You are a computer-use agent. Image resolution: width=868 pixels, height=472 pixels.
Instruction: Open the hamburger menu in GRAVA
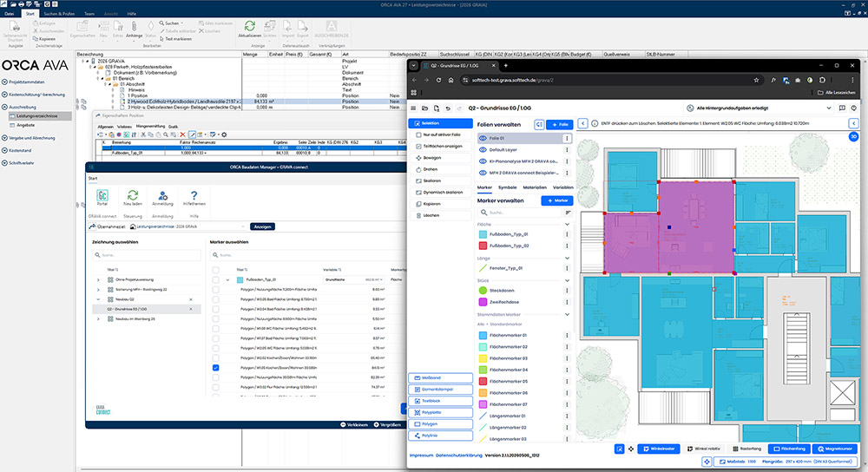tap(413, 108)
